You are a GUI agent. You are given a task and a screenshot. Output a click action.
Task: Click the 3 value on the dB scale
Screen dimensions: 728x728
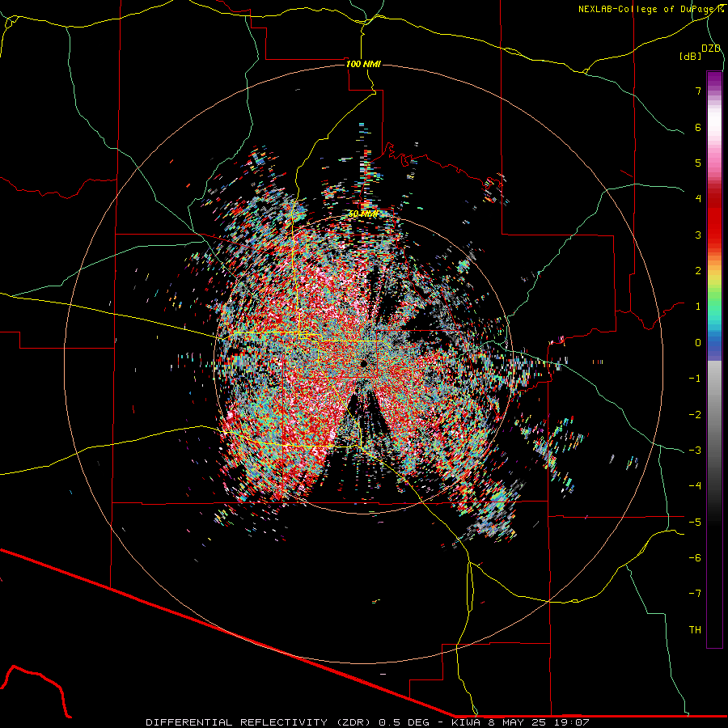point(698,235)
